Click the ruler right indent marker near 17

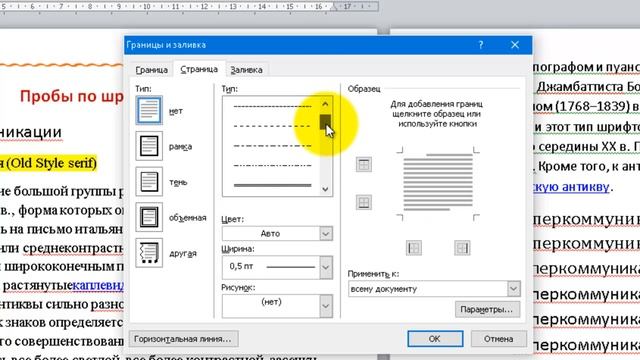click(x=335, y=7)
